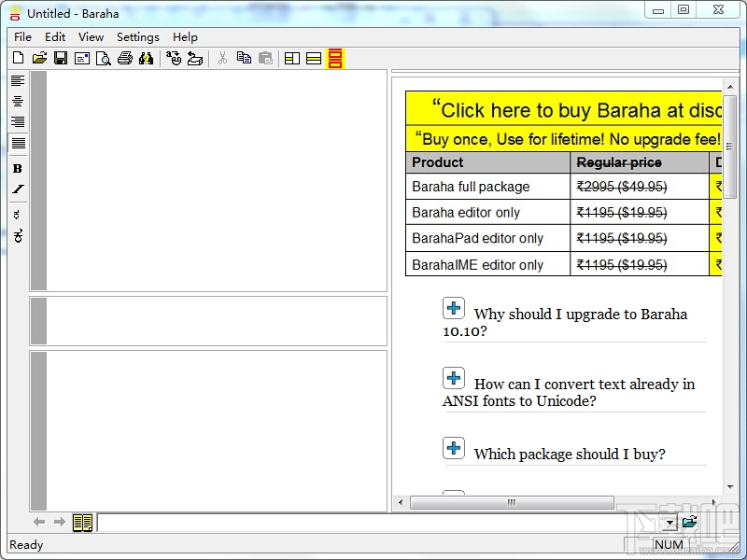Click the "Product" column header
The image size is (747, 560).
pyautogui.click(x=487, y=162)
